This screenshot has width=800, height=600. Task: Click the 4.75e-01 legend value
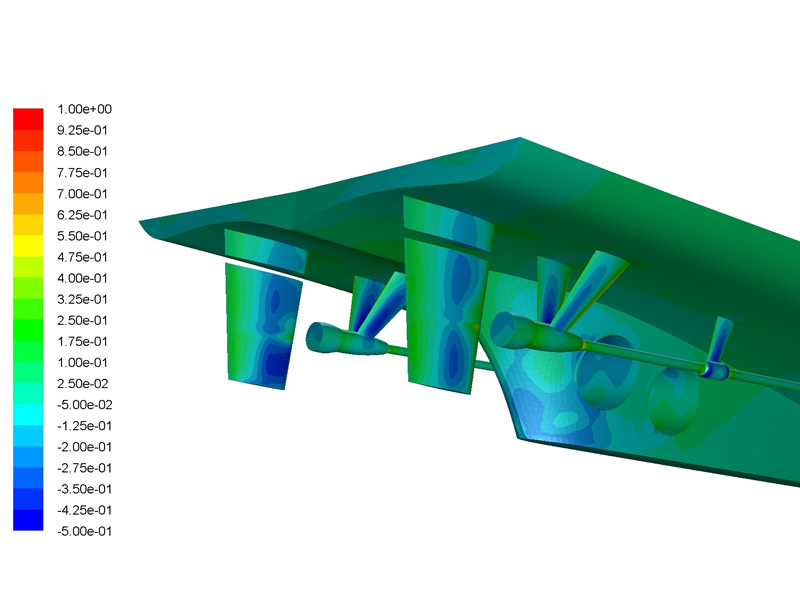tap(82, 257)
